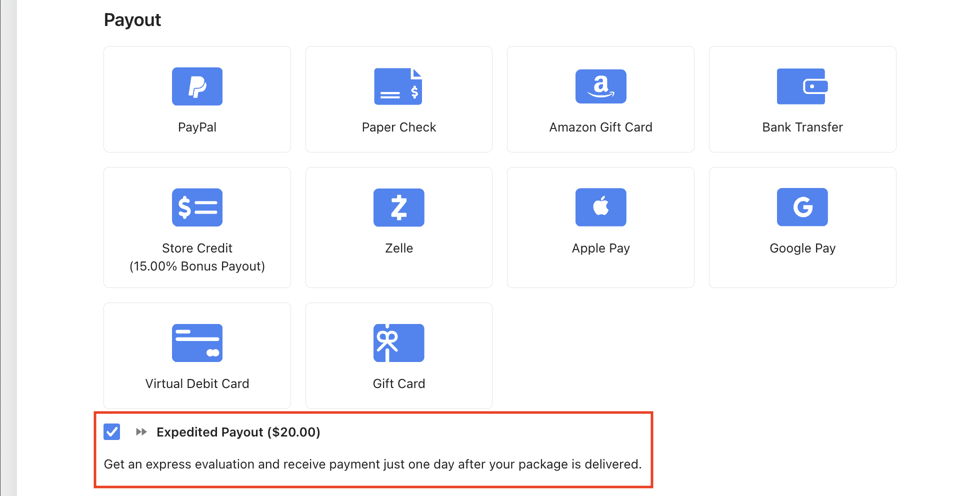Select the Google Pay icon
The height and width of the screenshot is (496, 980).
click(x=802, y=207)
